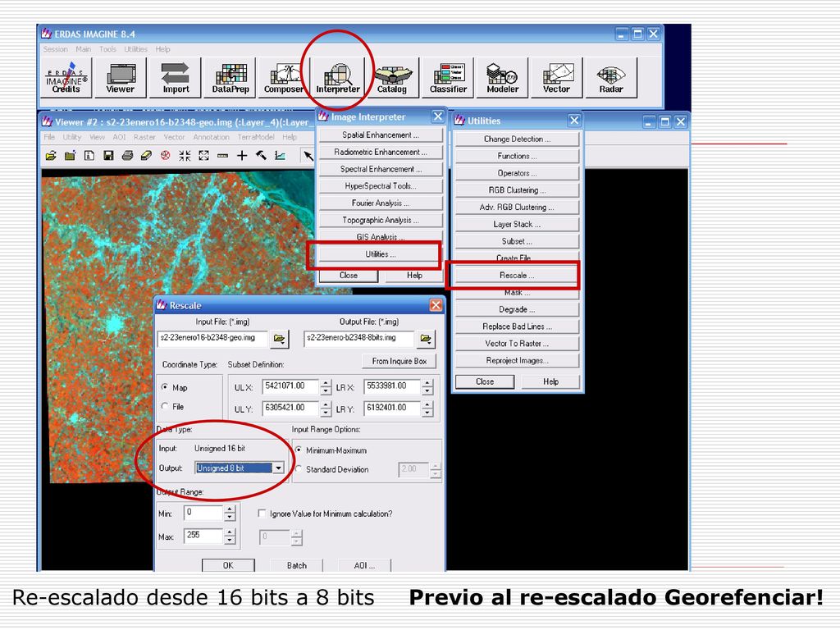This screenshot has width=840, height=630.
Task: Click the zoom-in inward arrows icon in Viewer
Action: (x=185, y=156)
